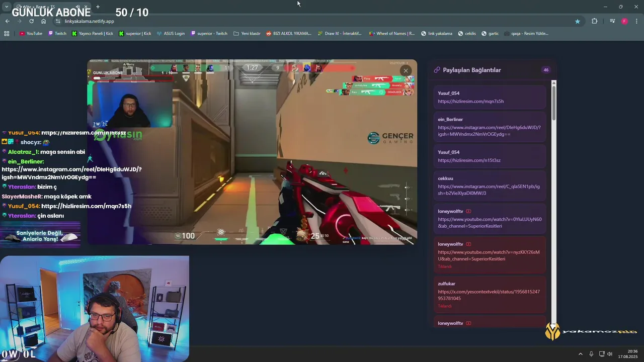Click the username ein_Berliner in the links list
This screenshot has width=644, height=362.
click(x=450, y=120)
